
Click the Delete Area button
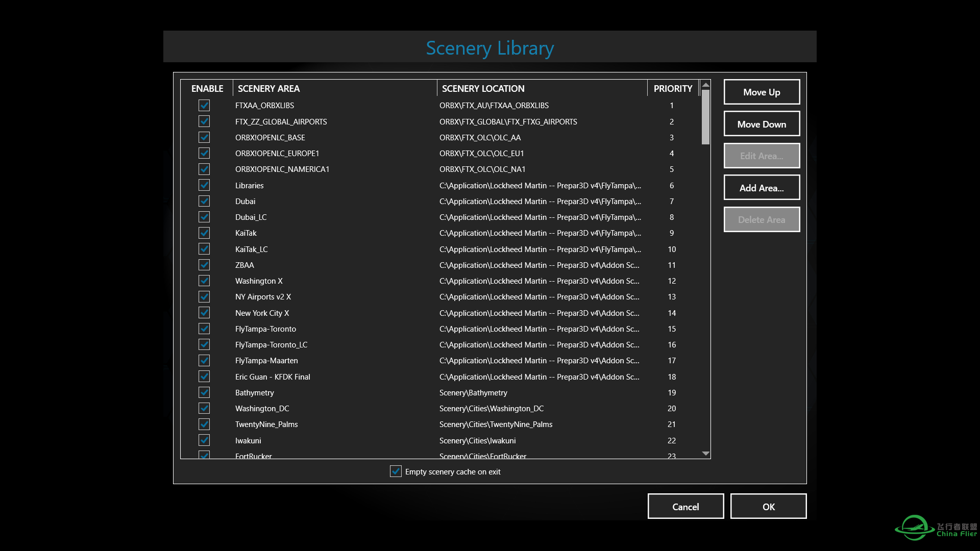coord(762,220)
